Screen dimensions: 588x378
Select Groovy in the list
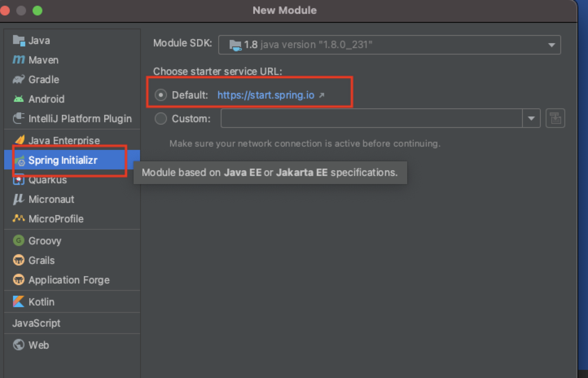point(72,241)
